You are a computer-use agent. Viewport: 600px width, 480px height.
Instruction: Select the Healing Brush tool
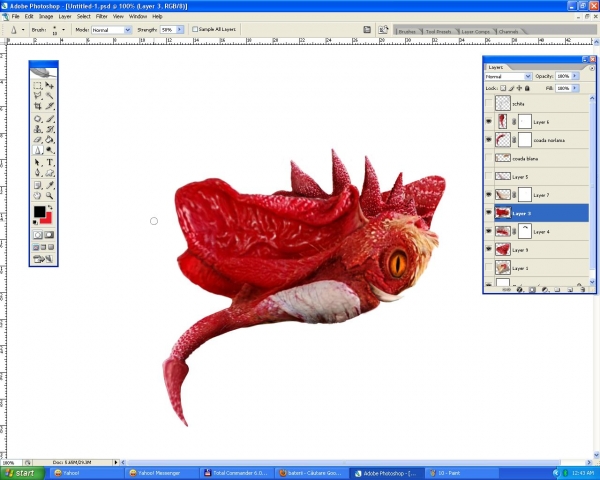38,119
